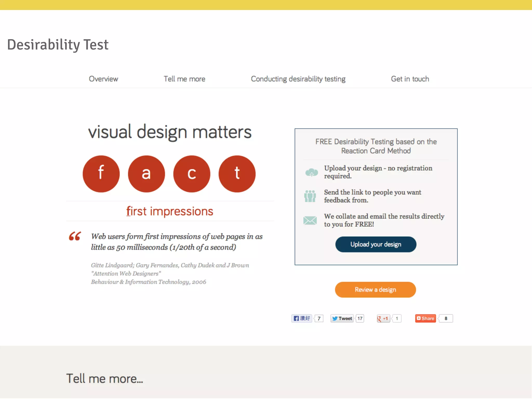
Task: Click the Twitter Tweet button
Action: click(342, 318)
